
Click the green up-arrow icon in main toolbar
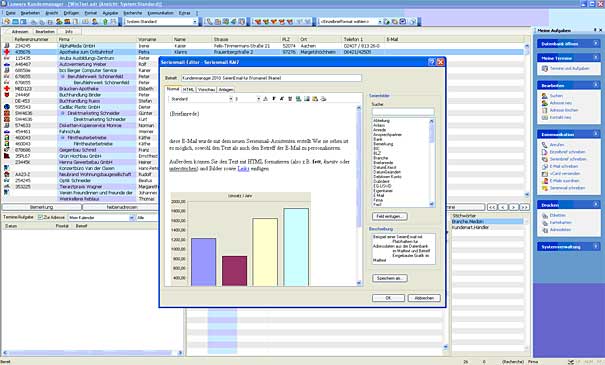[x=105, y=22]
